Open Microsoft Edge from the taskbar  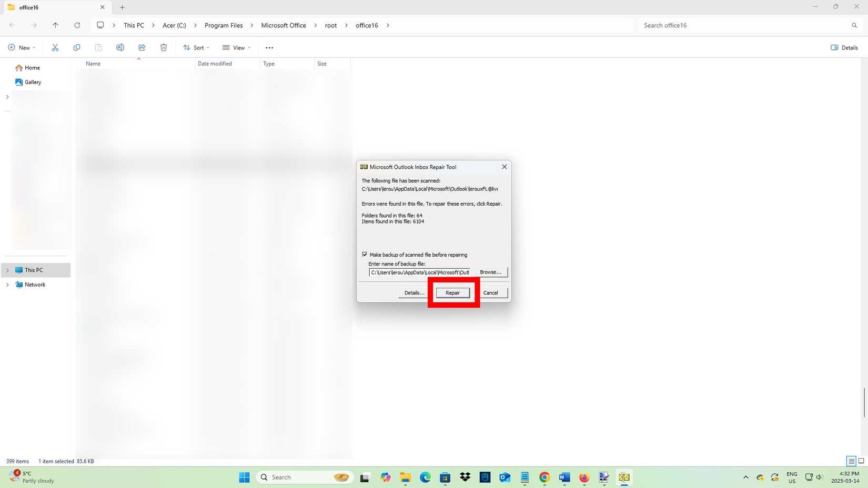[x=425, y=477]
